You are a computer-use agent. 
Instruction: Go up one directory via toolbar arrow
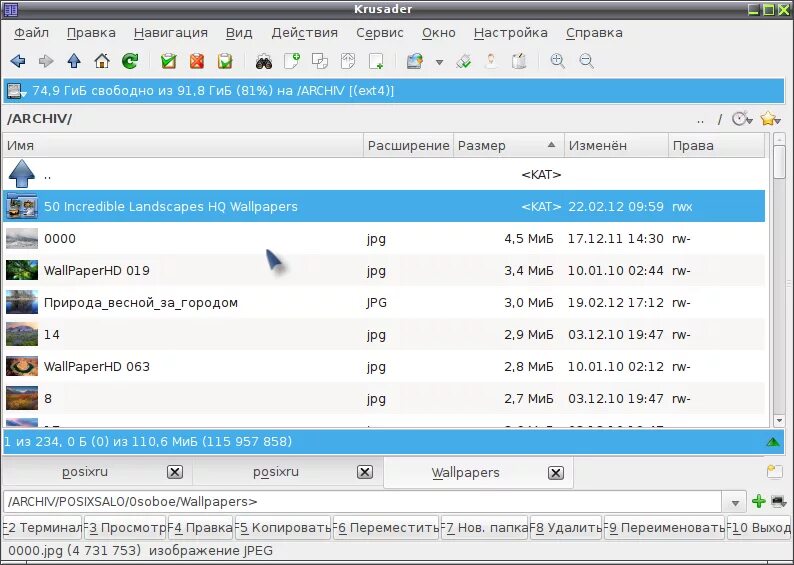coord(74,61)
